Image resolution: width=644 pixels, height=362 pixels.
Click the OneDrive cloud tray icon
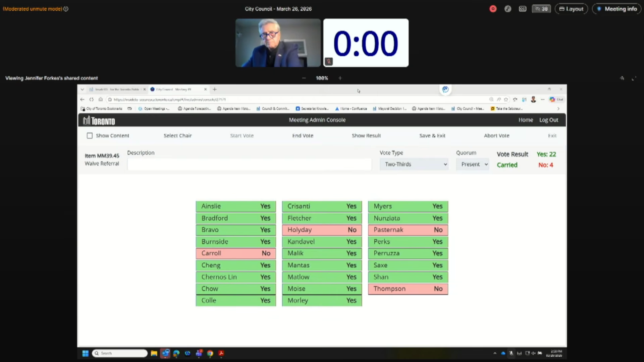[x=503, y=353]
